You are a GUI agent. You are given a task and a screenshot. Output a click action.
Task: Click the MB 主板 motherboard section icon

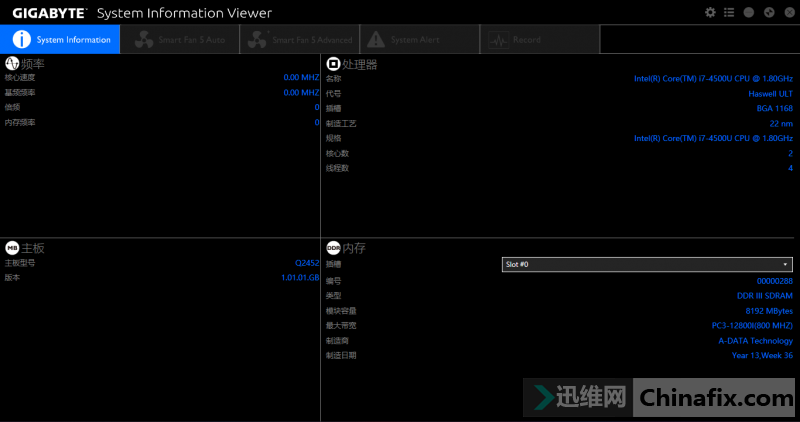click(12, 248)
